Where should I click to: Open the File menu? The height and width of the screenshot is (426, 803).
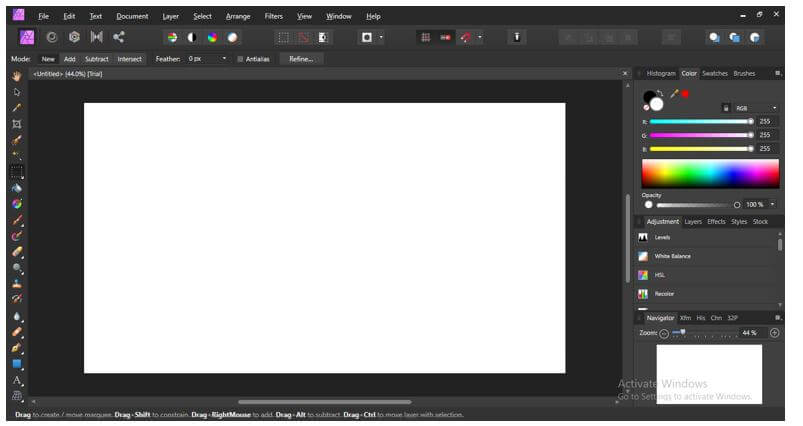(x=44, y=16)
